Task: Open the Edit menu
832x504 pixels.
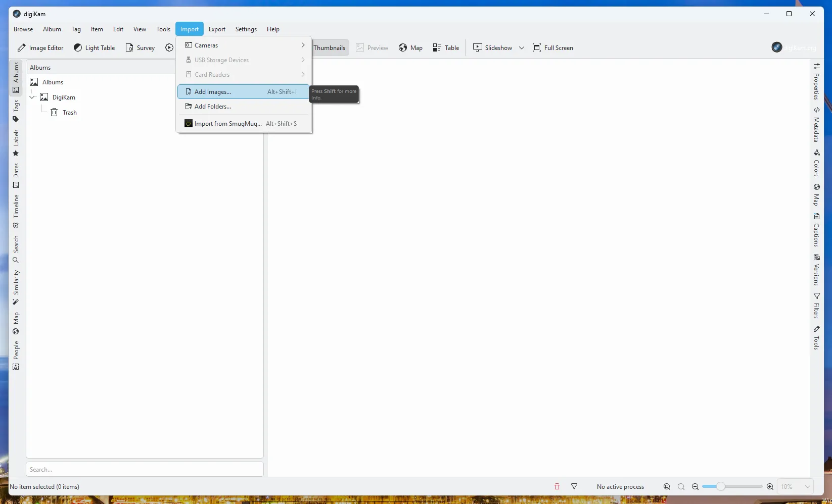Action: [118, 29]
